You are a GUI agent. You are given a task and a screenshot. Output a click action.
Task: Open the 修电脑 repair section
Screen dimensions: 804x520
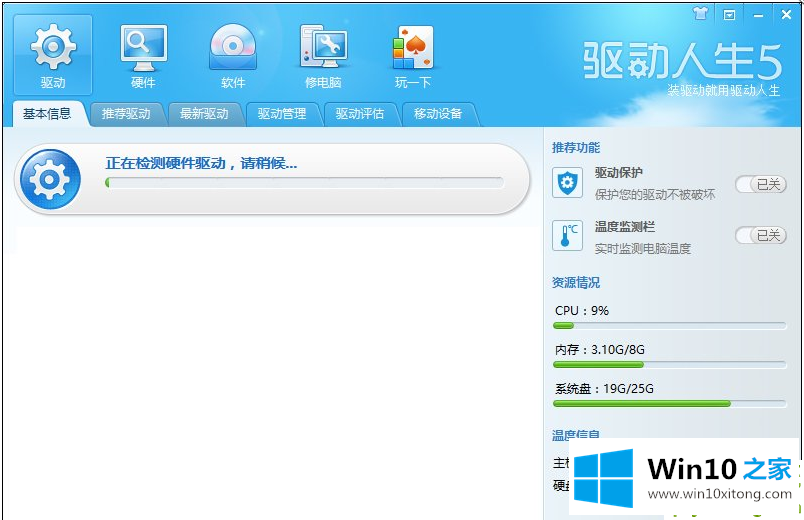[x=323, y=55]
